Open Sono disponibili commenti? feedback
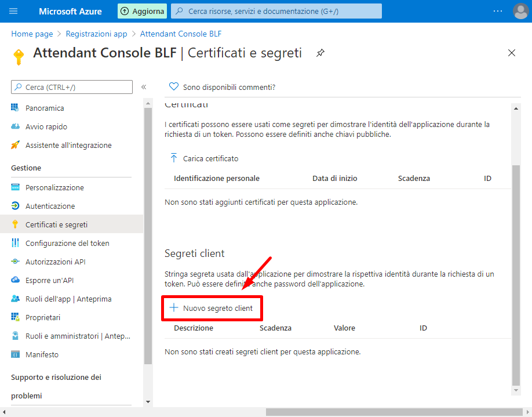The image size is (532, 417). pos(229,87)
